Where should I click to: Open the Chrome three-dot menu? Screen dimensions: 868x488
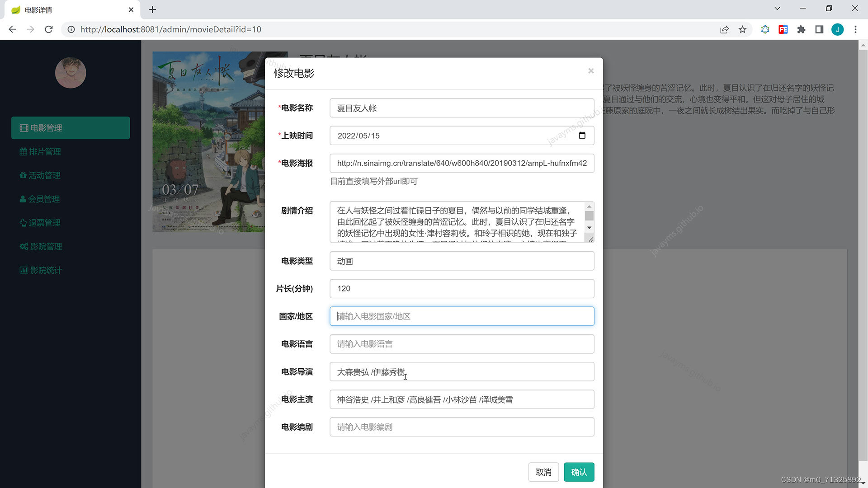[x=855, y=29]
